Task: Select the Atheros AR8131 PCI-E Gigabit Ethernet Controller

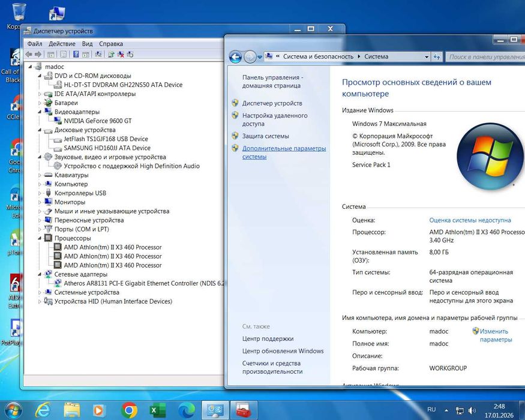Action: 144,283
